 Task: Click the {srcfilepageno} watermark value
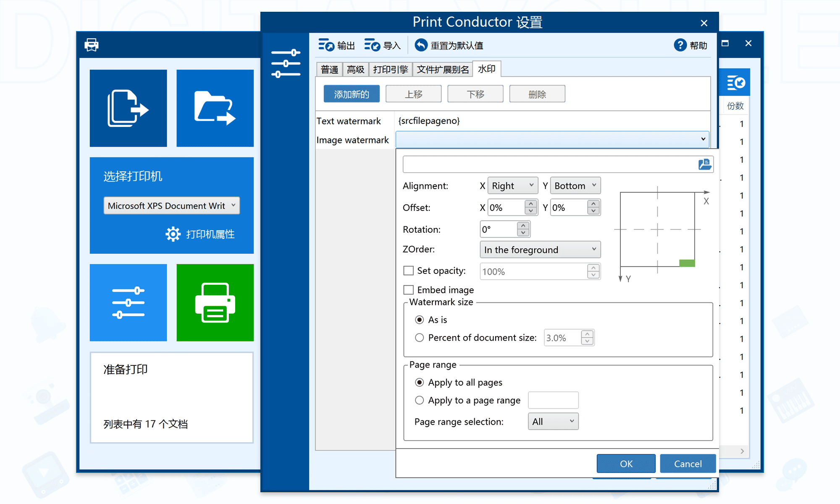pyautogui.click(x=429, y=121)
